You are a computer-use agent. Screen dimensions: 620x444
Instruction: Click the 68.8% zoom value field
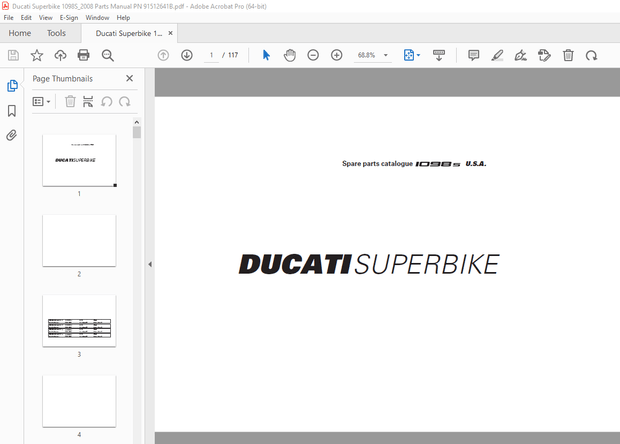coord(367,55)
